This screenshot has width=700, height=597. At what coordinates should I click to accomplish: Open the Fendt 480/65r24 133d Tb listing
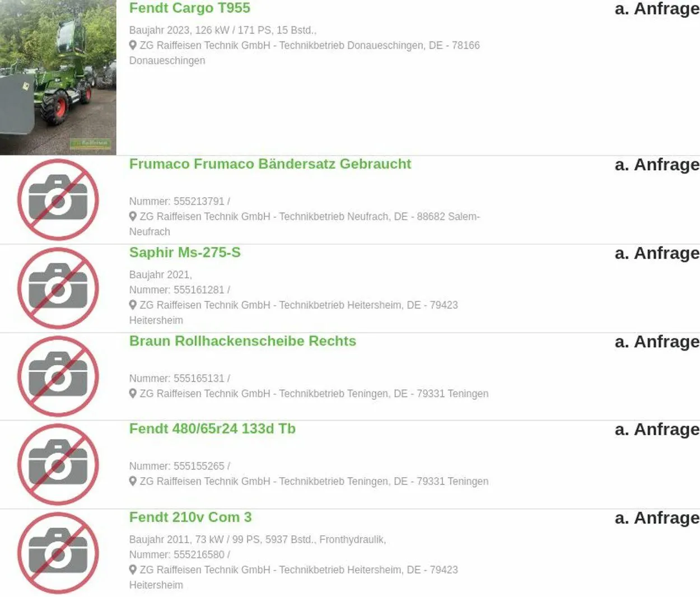[x=212, y=429]
